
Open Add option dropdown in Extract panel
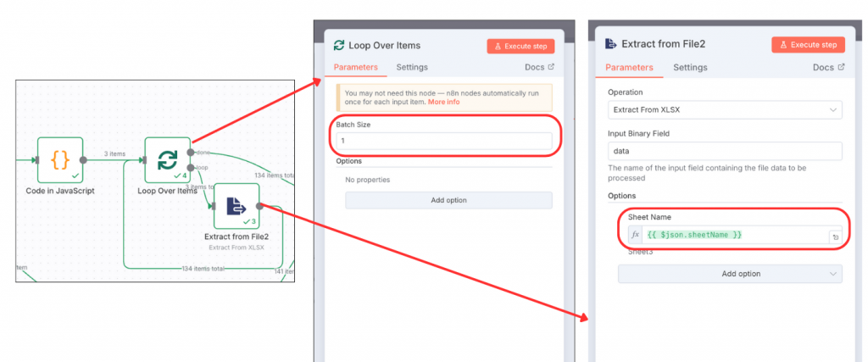point(730,274)
